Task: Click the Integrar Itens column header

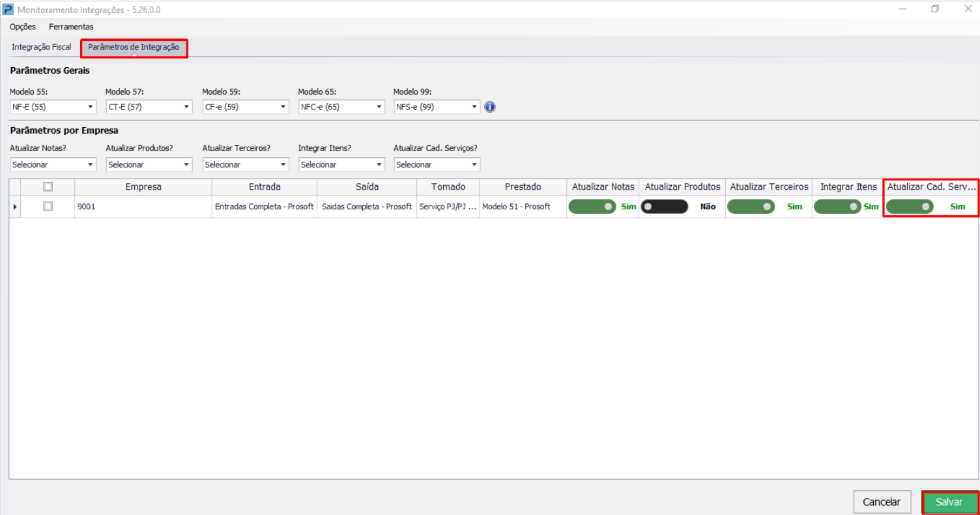Action: 848,187
